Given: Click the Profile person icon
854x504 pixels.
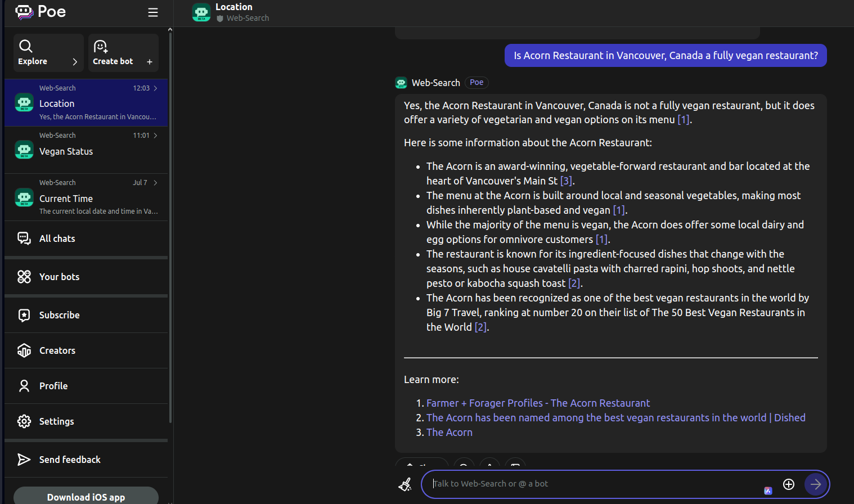Looking at the screenshot, I should coord(24,386).
